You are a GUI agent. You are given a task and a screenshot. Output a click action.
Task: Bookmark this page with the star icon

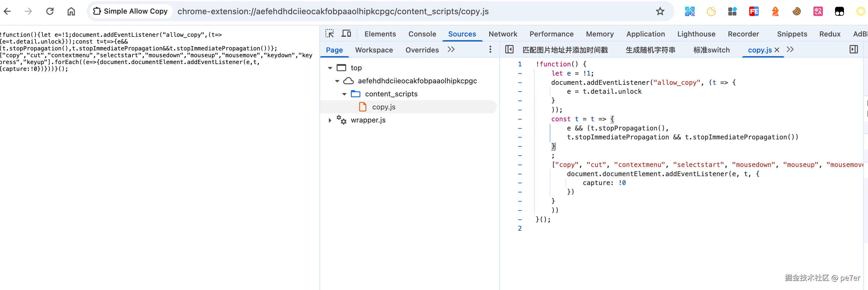(x=660, y=12)
